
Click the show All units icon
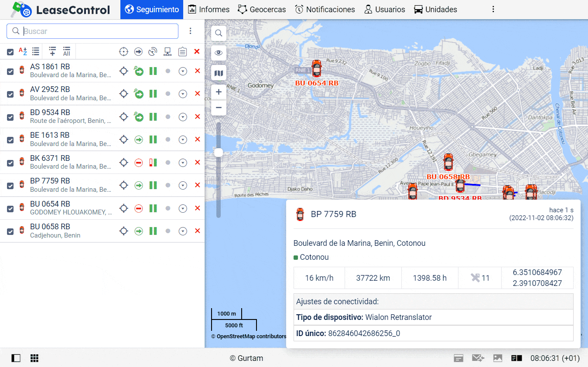[66, 51]
